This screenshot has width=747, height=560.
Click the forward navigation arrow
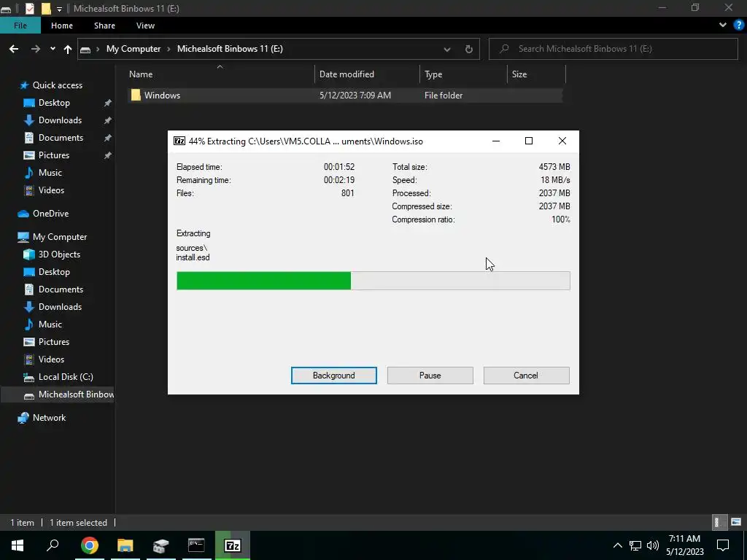click(35, 49)
